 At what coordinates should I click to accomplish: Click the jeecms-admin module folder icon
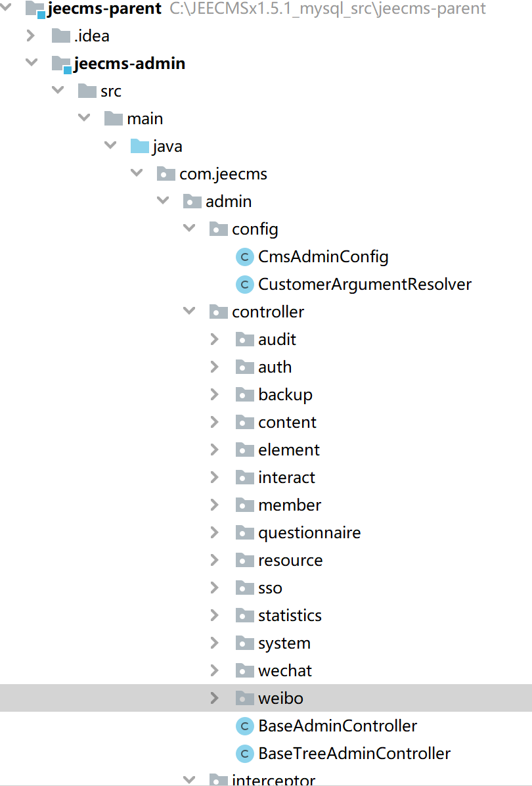(61, 64)
